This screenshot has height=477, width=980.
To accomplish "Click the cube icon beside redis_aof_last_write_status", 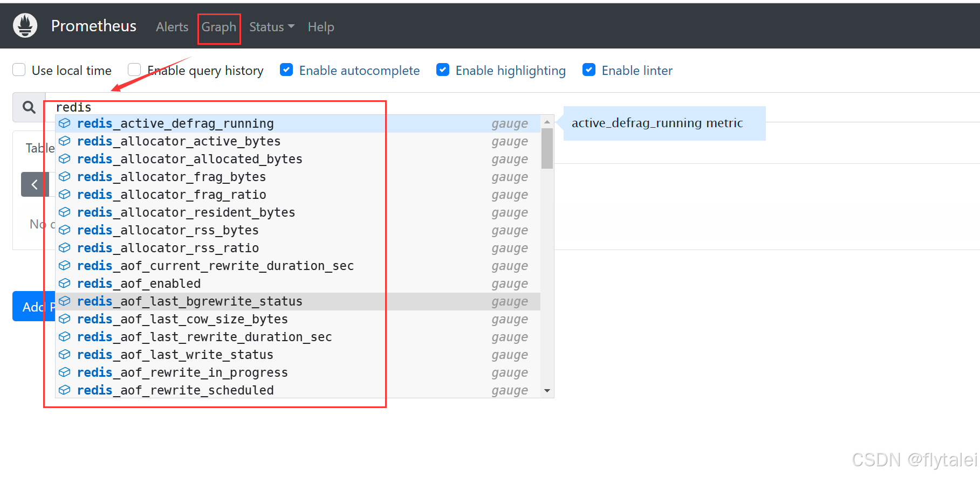I will pyautogui.click(x=65, y=355).
